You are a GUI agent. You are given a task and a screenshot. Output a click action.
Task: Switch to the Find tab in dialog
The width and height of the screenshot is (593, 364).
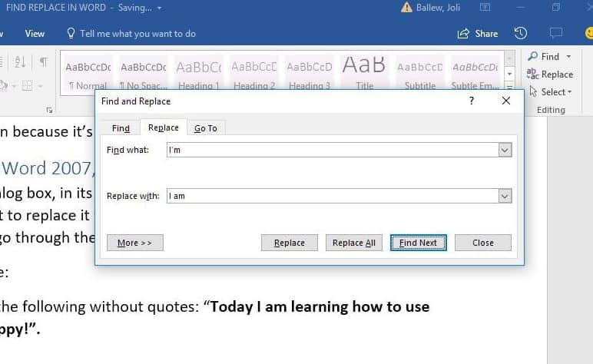[x=121, y=128]
